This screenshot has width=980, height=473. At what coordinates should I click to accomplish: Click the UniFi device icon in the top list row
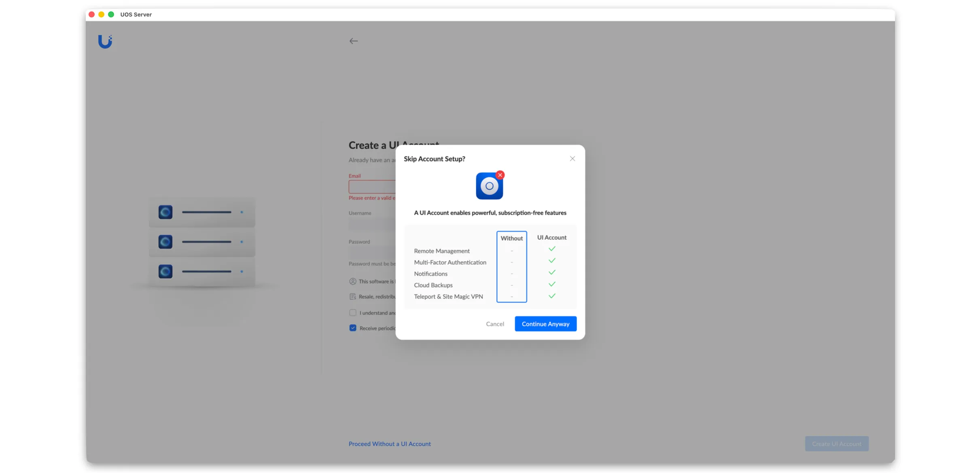click(165, 212)
